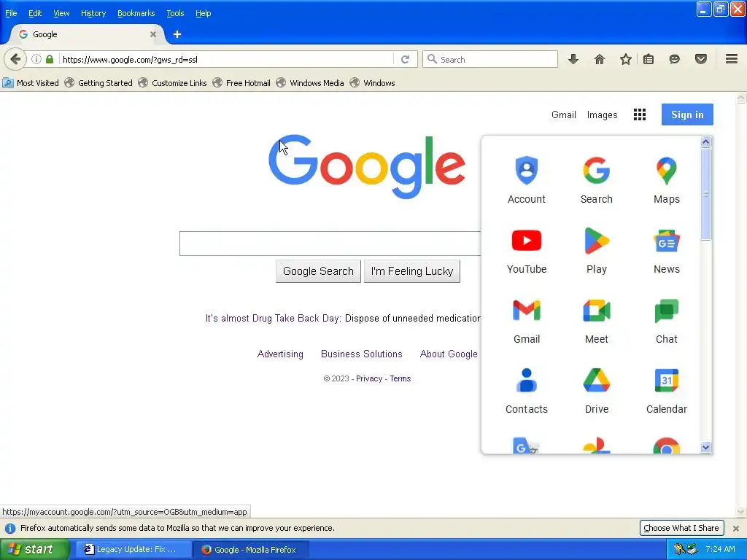The image size is (747, 560).
Task: Open the Terms footer link
Action: pyautogui.click(x=400, y=378)
